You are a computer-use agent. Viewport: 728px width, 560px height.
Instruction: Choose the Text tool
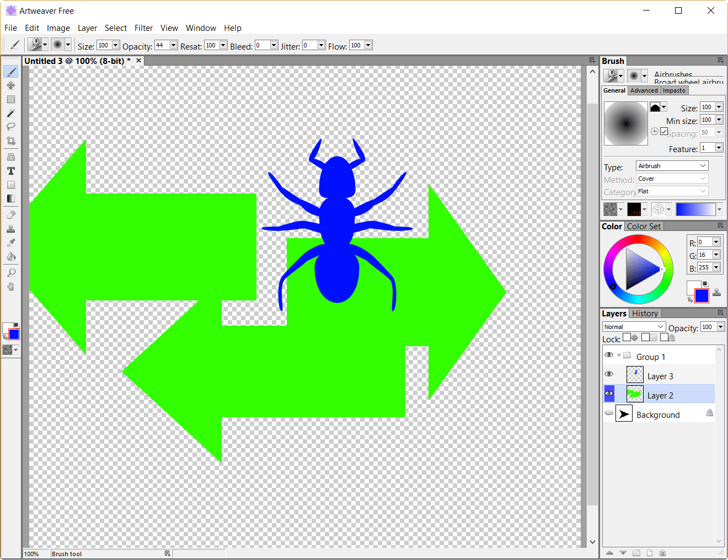pos(11,171)
